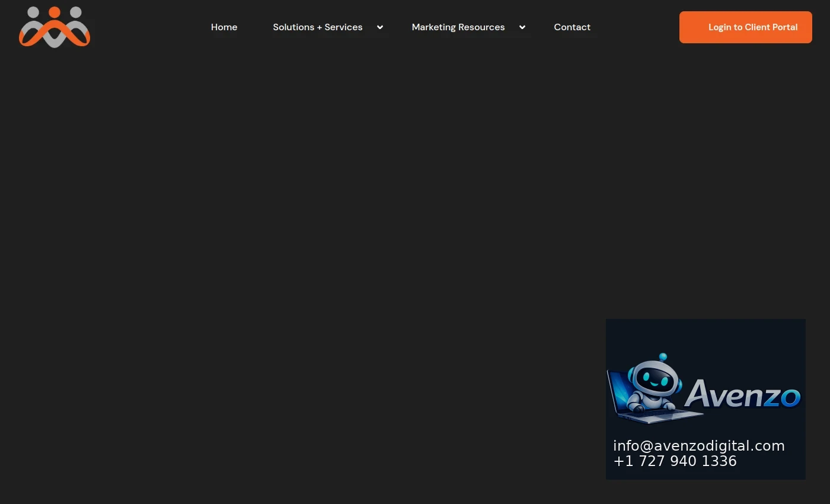Click the Login to Client Portal button
The width and height of the screenshot is (830, 504).
[746, 27]
